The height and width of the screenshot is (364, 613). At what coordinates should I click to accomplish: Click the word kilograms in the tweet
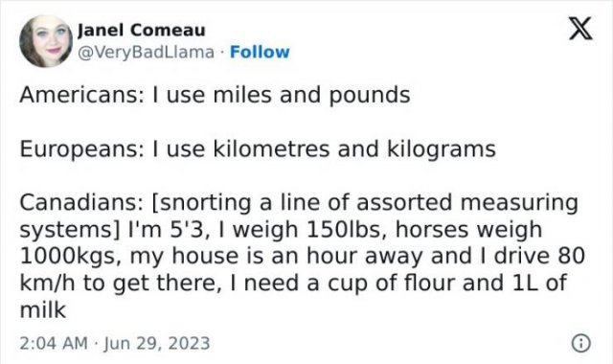[442, 150]
